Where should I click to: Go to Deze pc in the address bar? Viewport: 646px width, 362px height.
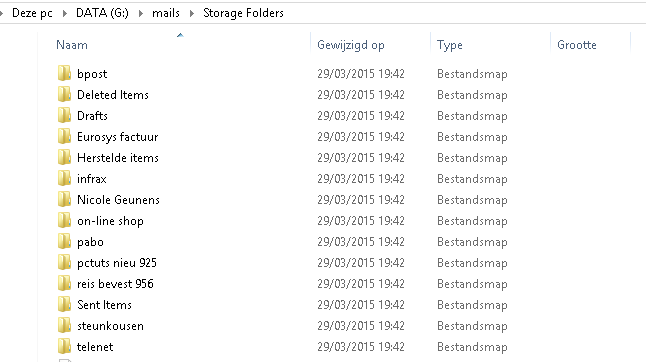(x=32, y=13)
